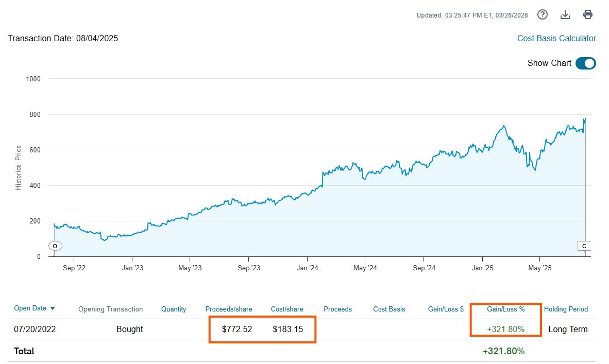Open the help question mark icon
Screen dimensions: 609x364
[542, 15]
